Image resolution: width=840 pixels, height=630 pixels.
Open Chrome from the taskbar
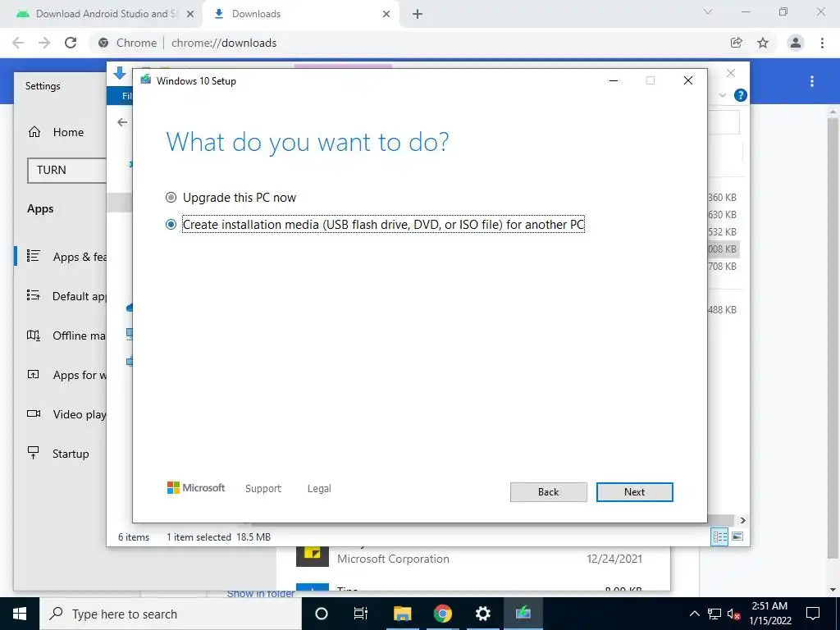(442, 614)
